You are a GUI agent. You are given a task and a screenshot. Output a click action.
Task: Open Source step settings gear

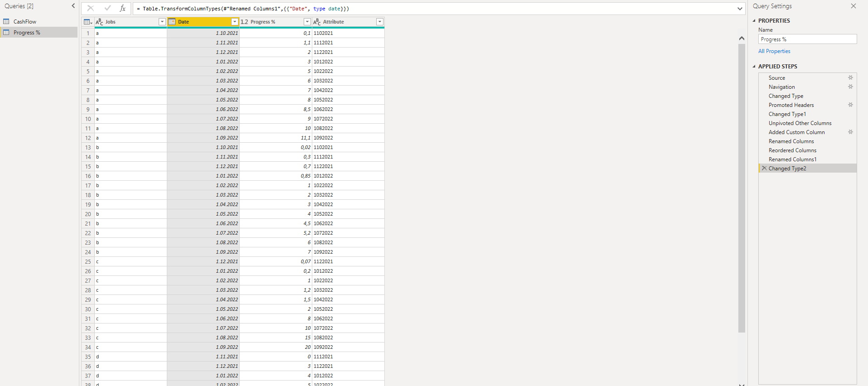(850, 77)
